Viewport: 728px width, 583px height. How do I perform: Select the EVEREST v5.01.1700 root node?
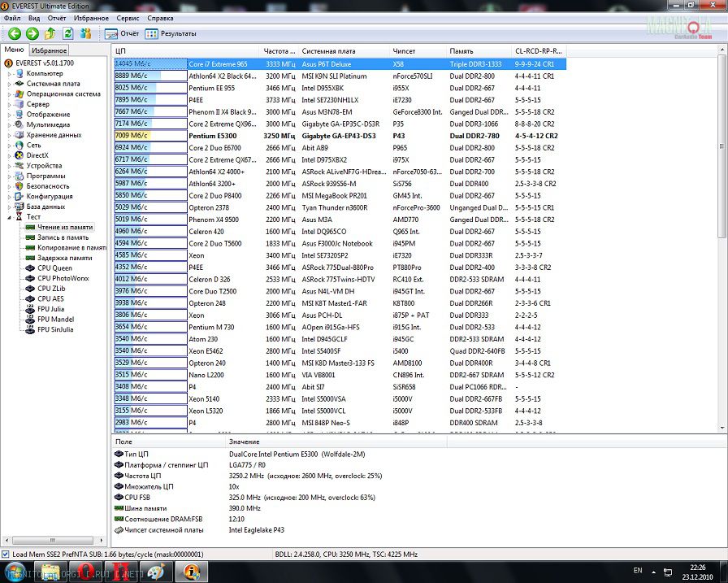click(39, 63)
